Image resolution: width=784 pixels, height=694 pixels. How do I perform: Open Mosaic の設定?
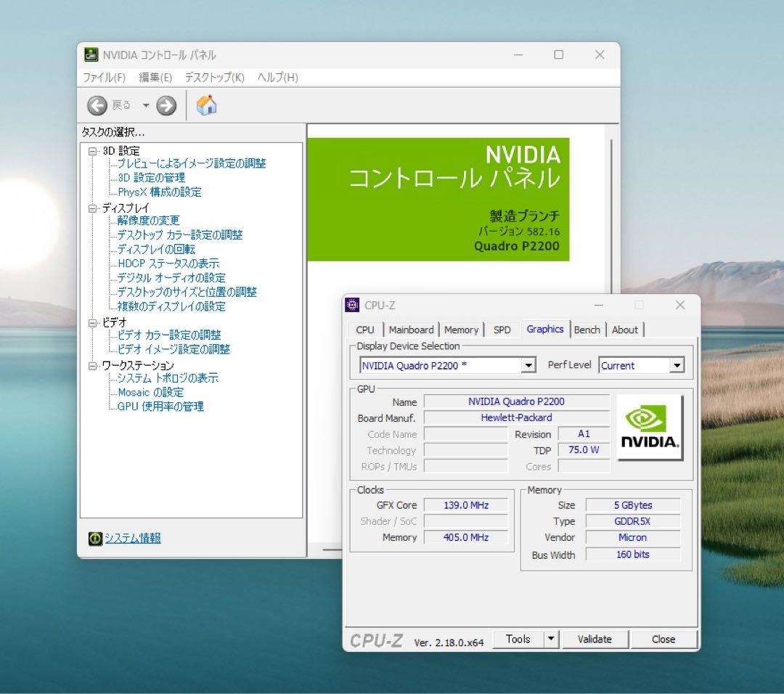click(x=150, y=393)
